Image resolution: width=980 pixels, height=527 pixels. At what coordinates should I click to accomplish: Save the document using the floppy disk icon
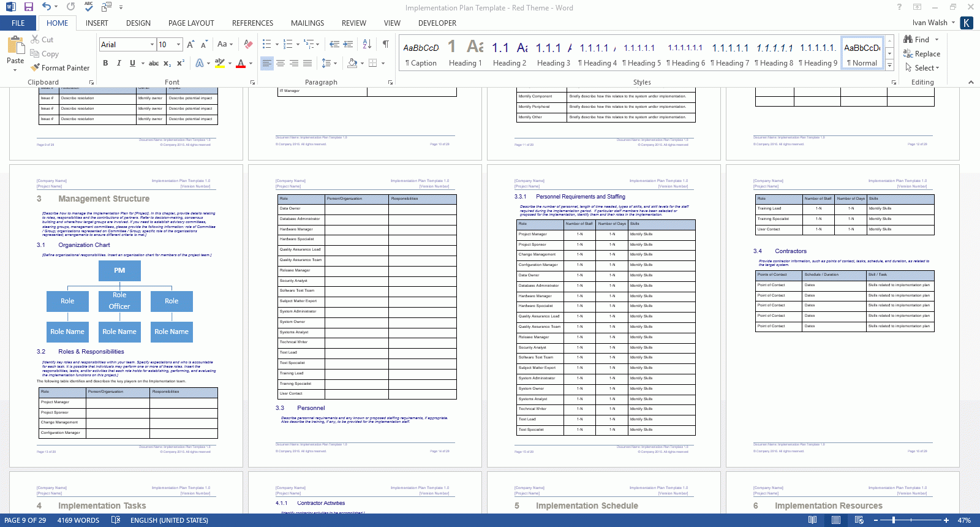28,7
